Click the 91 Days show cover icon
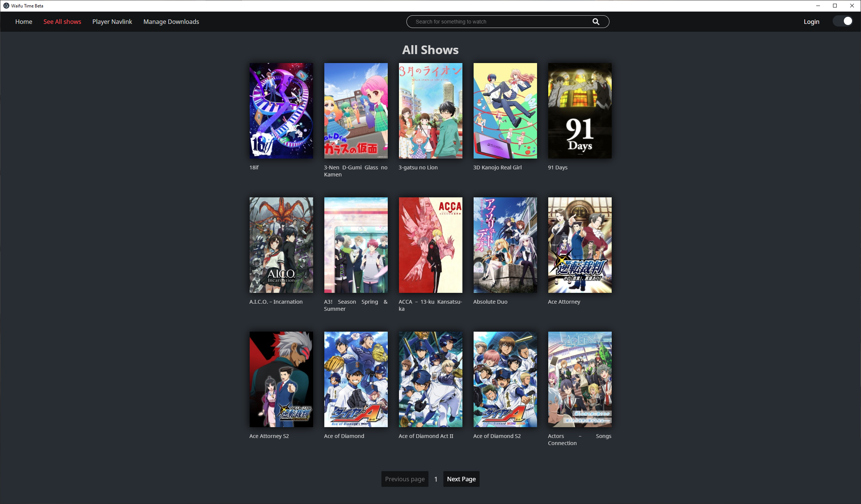This screenshot has width=861, height=504. click(580, 110)
